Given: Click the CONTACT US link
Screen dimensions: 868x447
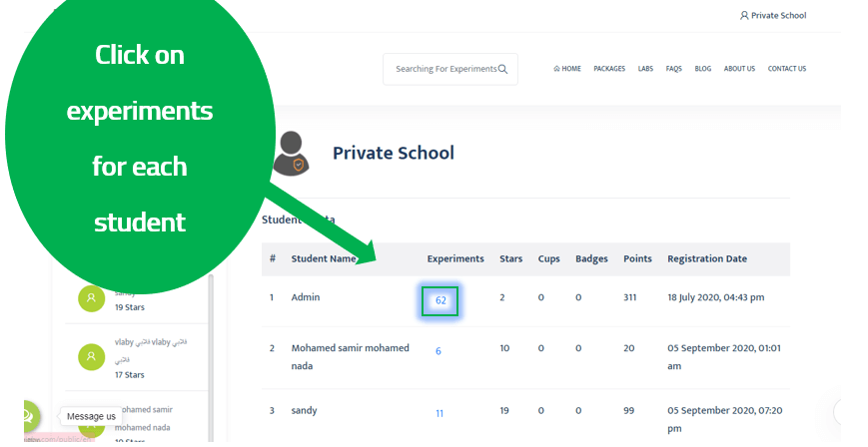Looking at the screenshot, I should click(x=786, y=69).
